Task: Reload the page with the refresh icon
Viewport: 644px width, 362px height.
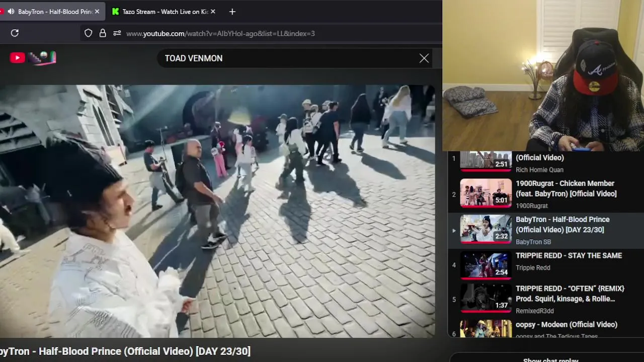Action: pyautogui.click(x=15, y=33)
